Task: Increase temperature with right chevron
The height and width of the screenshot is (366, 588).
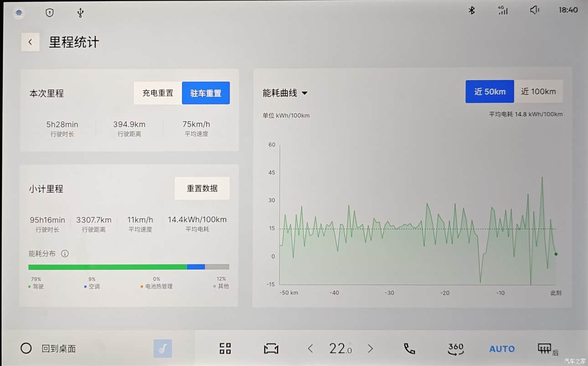Action: pos(370,349)
